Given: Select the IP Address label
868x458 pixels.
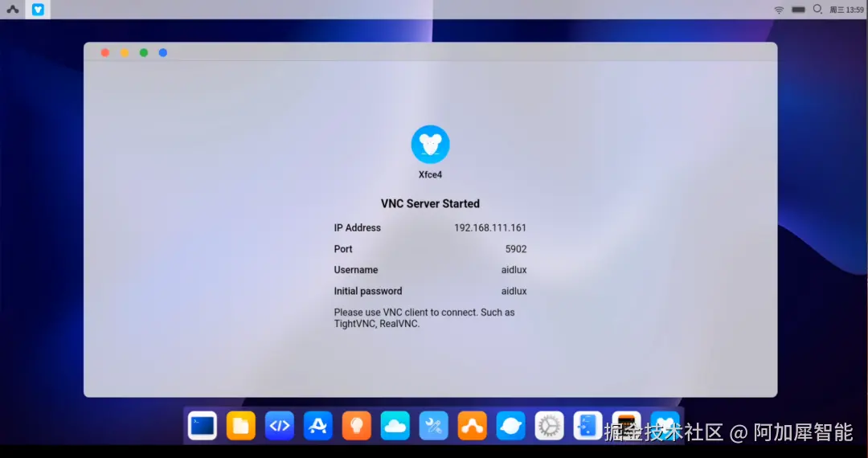Looking at the screenshot, I should pyautogui.click(x=357, y=228).
